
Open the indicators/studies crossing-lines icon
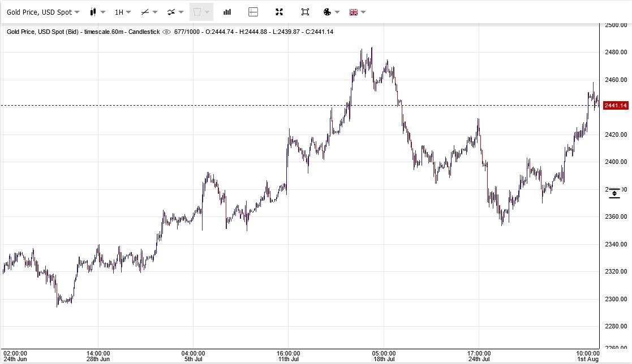171,12
